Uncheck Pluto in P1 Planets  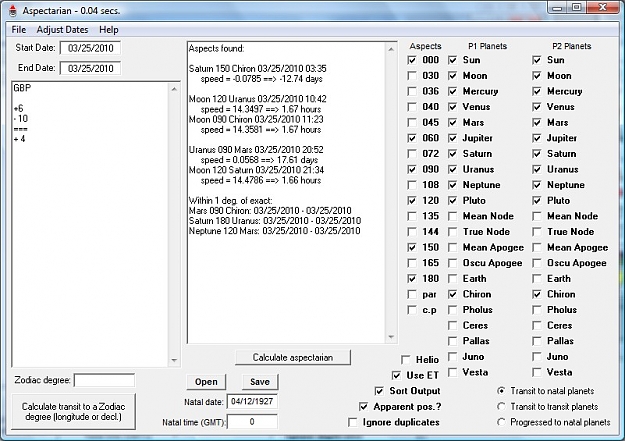452,201
